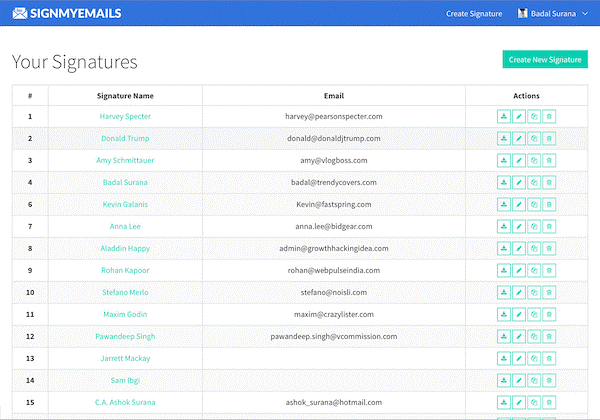This screenshot has height=420, width=600.
Task: Delete the Rohan Kapoor signature
Action: [549, 270]
